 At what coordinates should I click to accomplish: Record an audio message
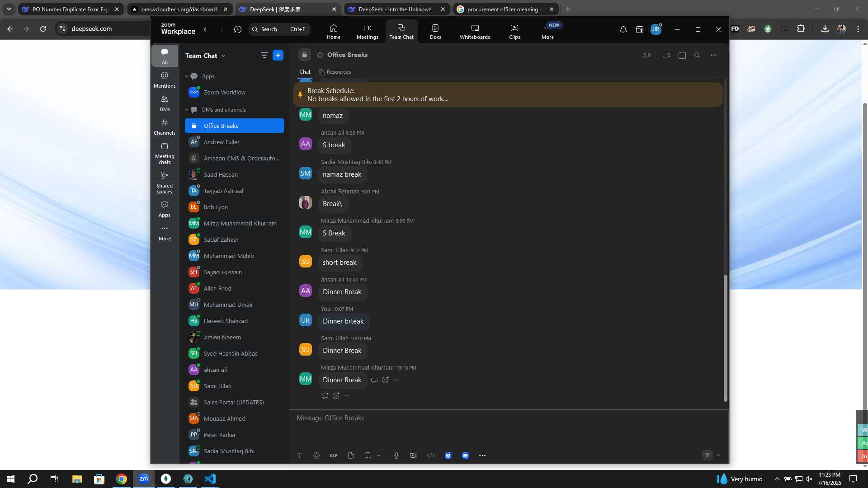click(x=396, y=455)
